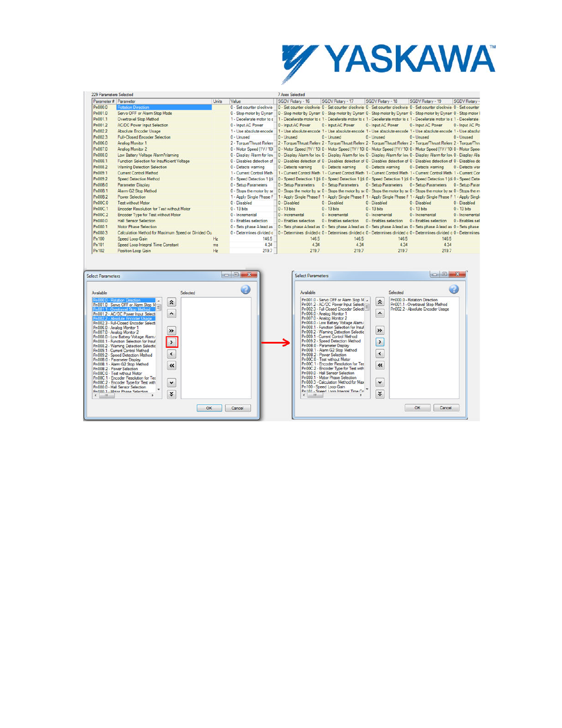Screen dimensions: 562x728
Task: Click 'ms' units cell for Speed Loop Integral
Action: pyautogui.click(x=220, y=245)
